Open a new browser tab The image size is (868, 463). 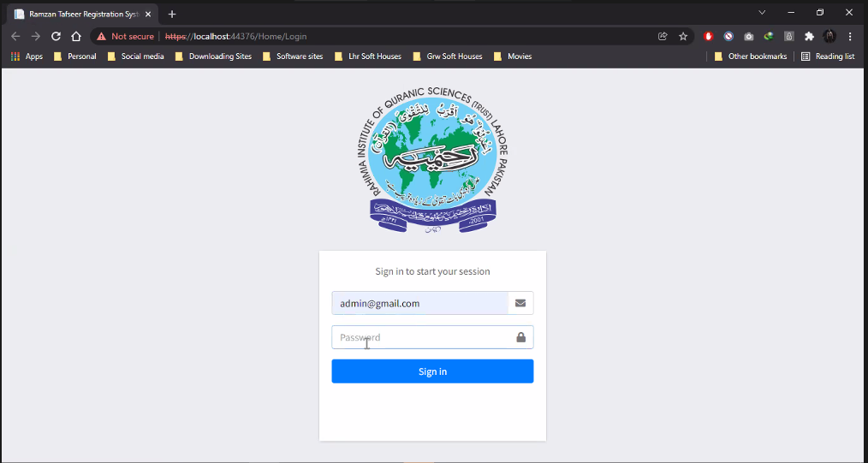point(172,15)
